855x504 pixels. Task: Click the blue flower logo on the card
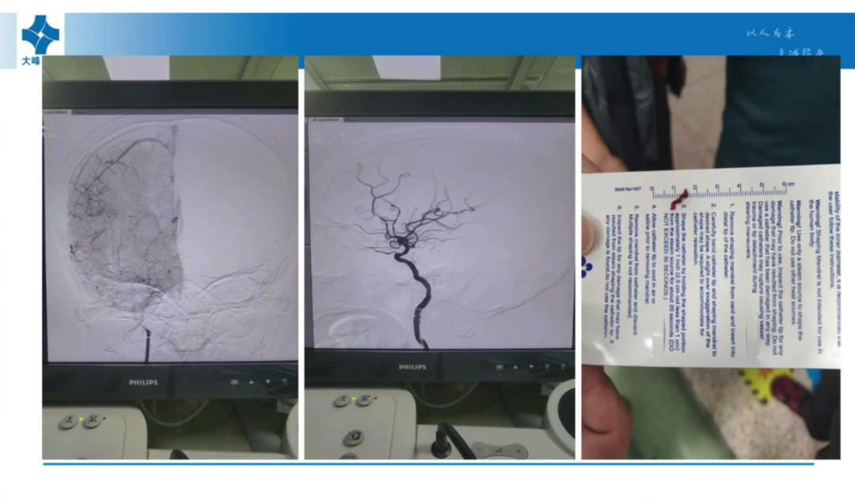click(587, 267)
